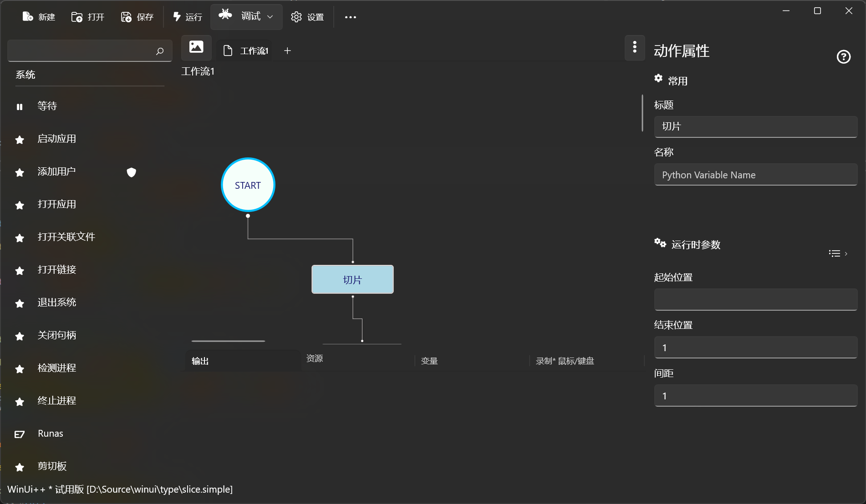Click the image icon beside workflow tab
866x504 pixels.
click(196, 47)
